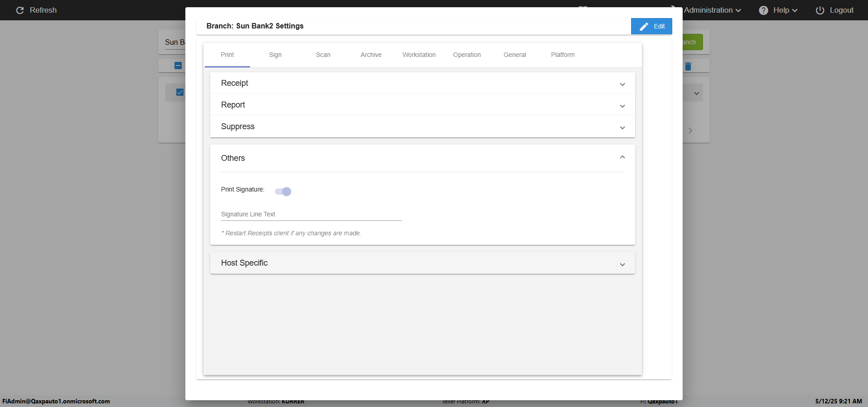Image resolution: width=868 pixels, height=407 pixels.
Task: Click the blue checked checkbox behind dialog
Action: (180, 92)
